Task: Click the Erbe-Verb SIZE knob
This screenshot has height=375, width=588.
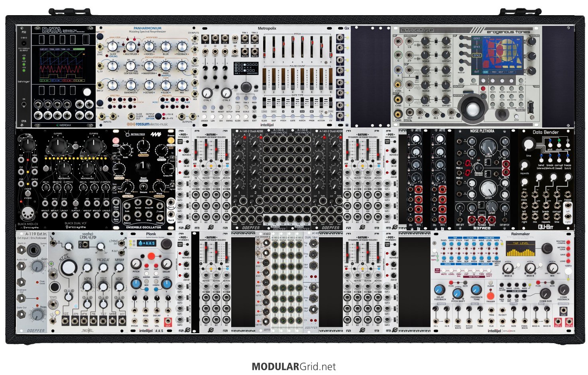Action: coord(69,267)
